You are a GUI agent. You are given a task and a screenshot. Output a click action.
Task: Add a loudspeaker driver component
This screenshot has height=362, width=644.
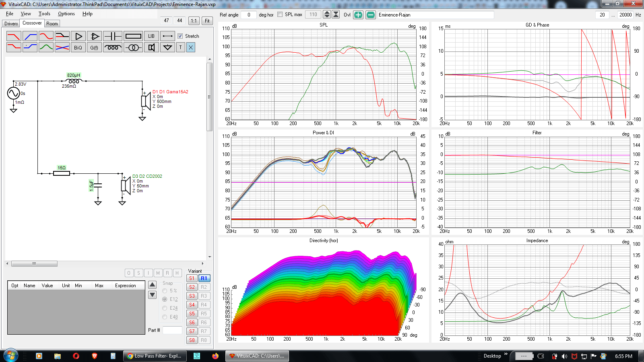[151, 47]
